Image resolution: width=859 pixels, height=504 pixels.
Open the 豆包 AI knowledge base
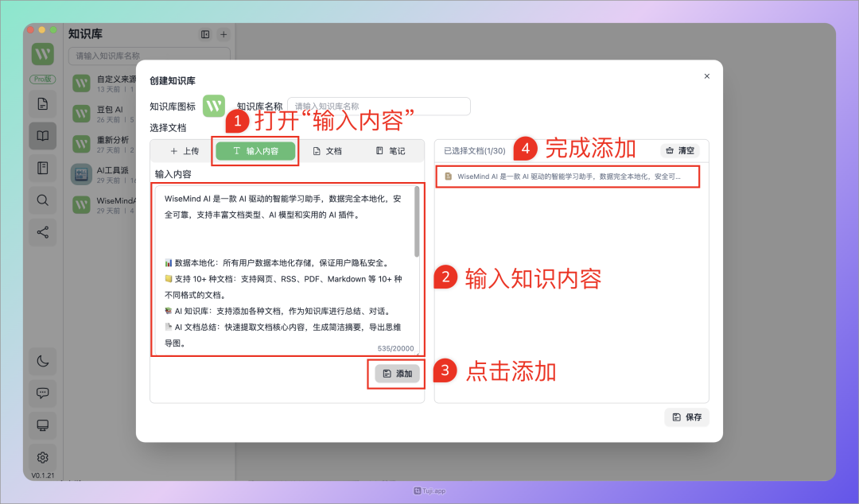[105, 114]
